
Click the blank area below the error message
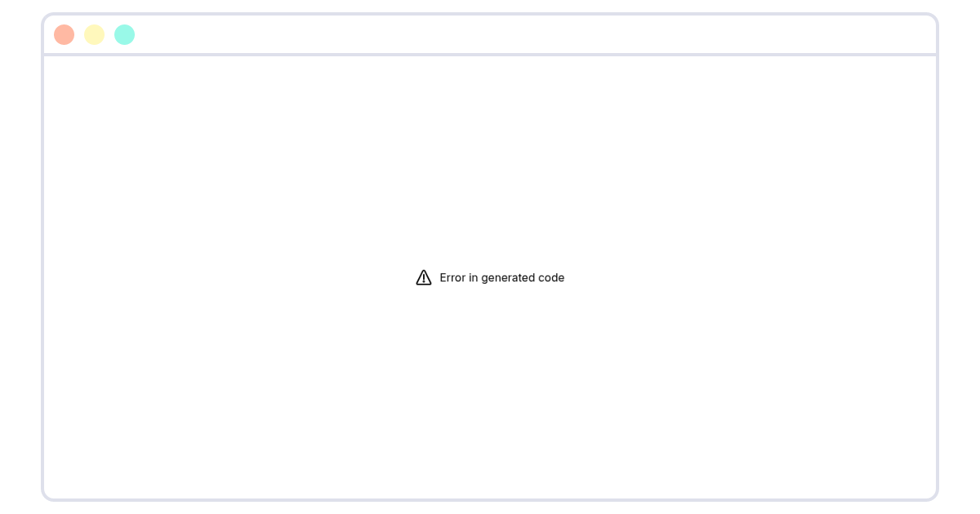pyautogui.click(x=490, y=392)
